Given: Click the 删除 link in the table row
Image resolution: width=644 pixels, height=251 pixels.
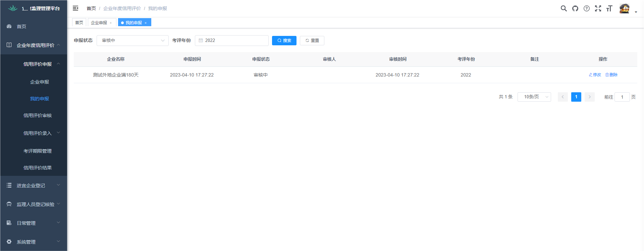Looking at the screenshot, I should coord(611,75).
